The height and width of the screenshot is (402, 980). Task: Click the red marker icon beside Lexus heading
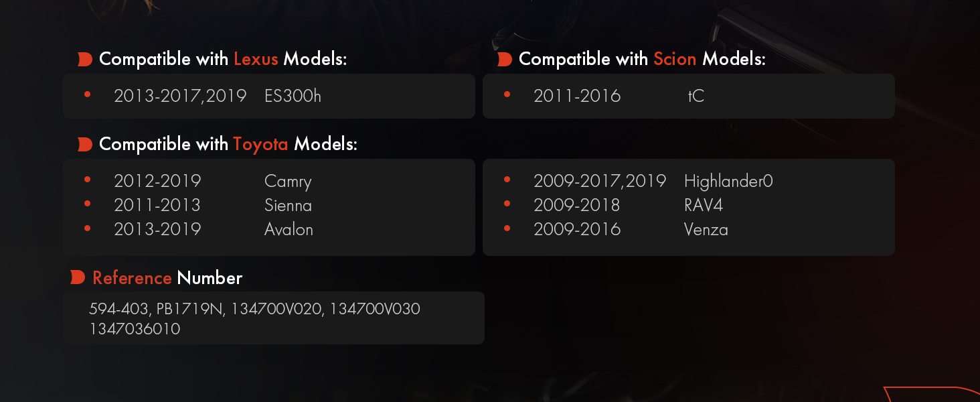point(84,60)
